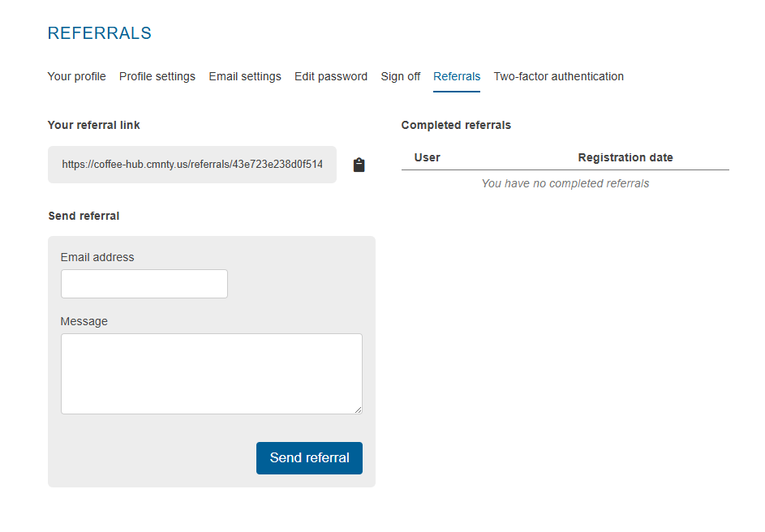Click the Message field label
Viewport: 765px width, 532px height.
tap(84, 321)
